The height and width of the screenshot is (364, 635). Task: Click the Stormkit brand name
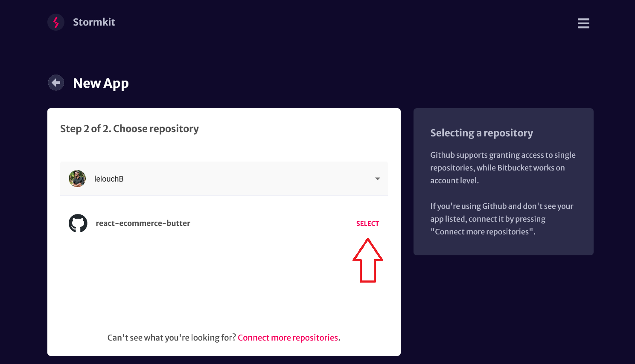[94, 22]
